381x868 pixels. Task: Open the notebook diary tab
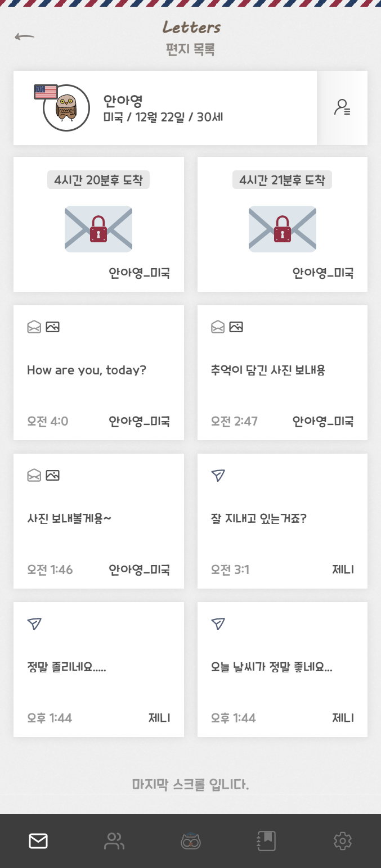[266, 841]
